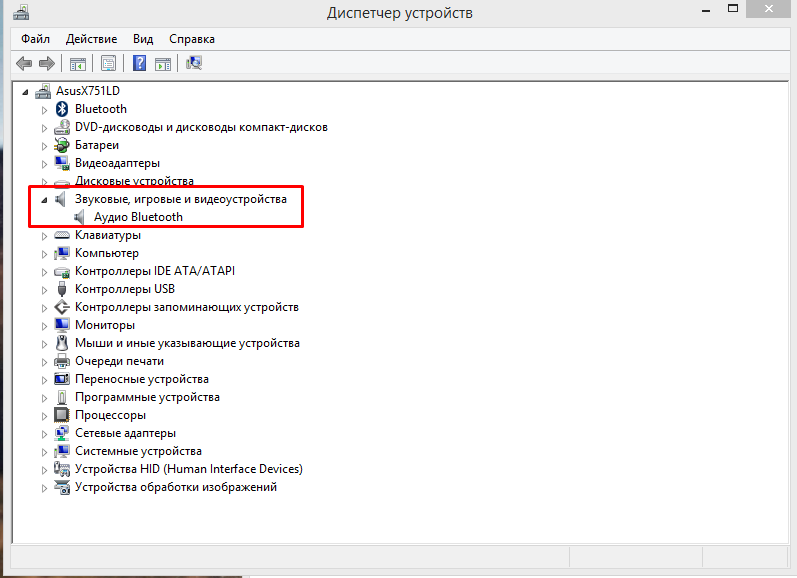The width and height of the screenshot is (797, 578).
Task: Select the Дисковые устройства row
Action: [134, 181]
